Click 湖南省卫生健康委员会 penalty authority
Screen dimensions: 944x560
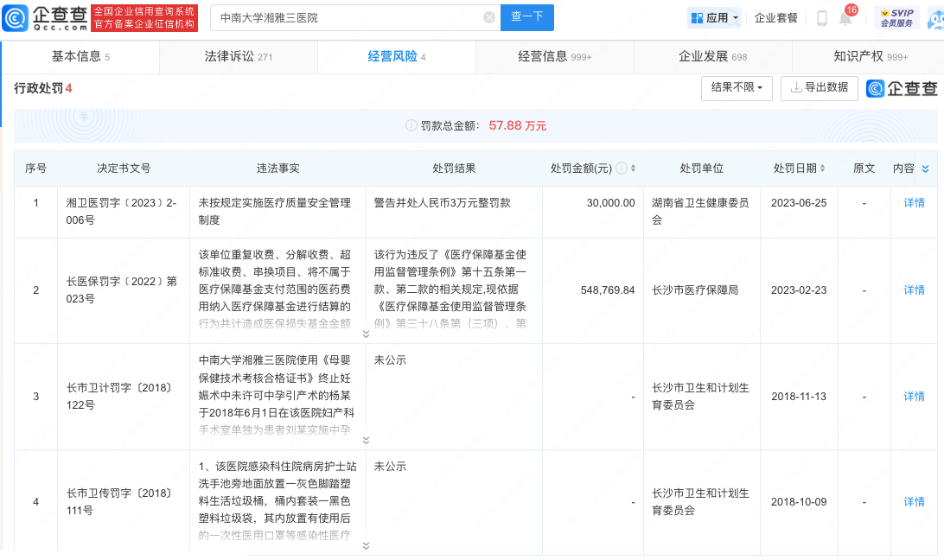tap(701, 212)
